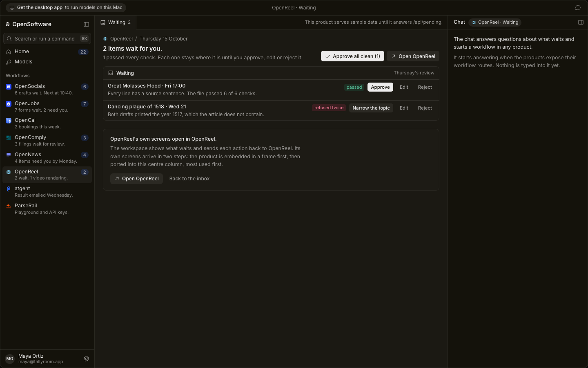The width and height of the screenshot is (588, 368).
Task: Open settings gear next to Maya Ortiz
Action: pyautogui.click(x=86, y=359)
